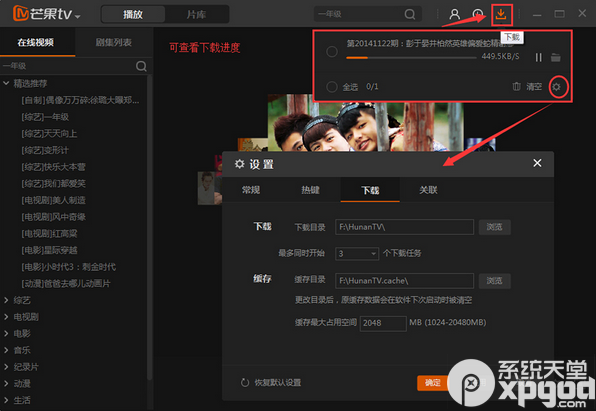
Task: Click the cache max size field
Action: click(x=383, y=323)
